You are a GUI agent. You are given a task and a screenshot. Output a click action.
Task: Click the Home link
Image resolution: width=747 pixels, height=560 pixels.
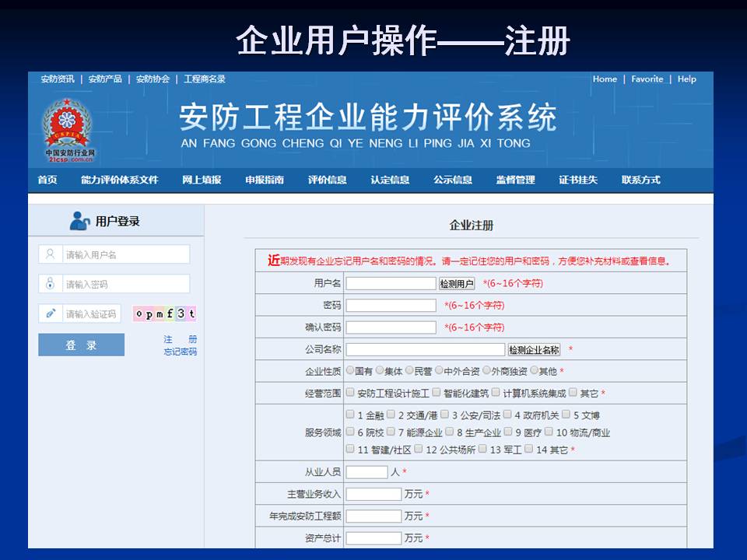(605, 79)
